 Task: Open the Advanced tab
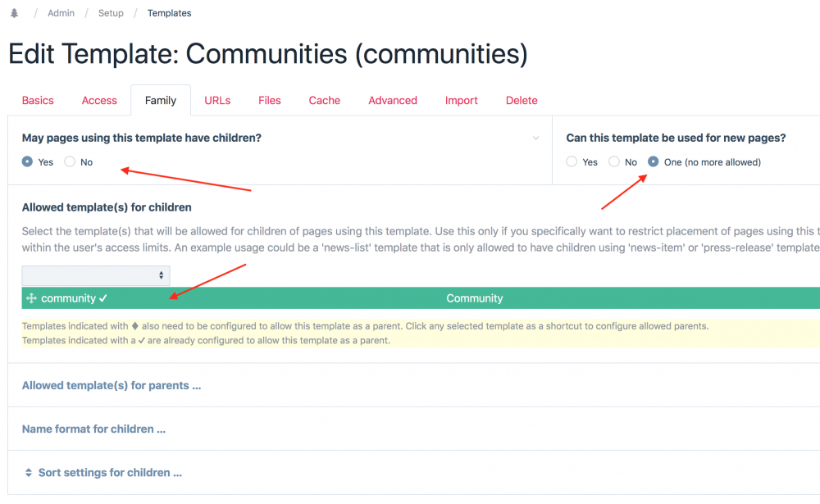(392, 101)
